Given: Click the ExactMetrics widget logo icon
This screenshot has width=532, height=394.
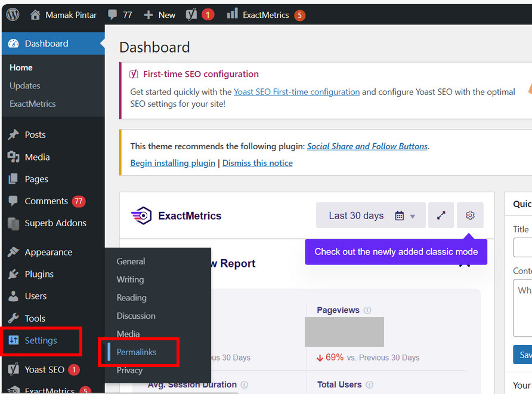Looking at the screenshot, I should point(141,216).
